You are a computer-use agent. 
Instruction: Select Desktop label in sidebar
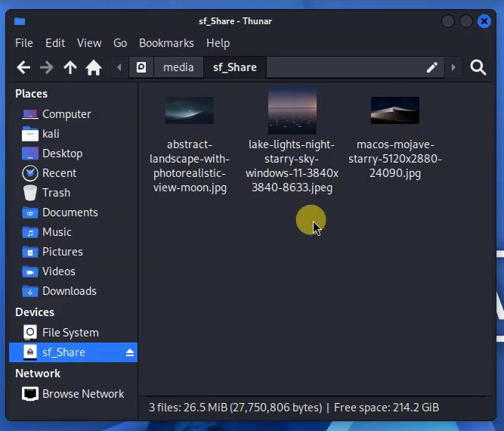point(63,153)
